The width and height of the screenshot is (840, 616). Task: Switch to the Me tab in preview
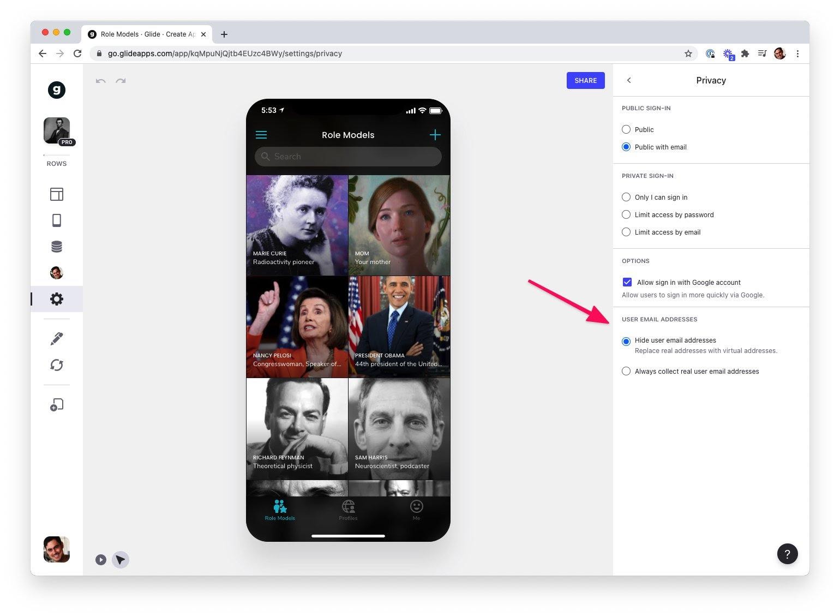(x=416, y=510)
